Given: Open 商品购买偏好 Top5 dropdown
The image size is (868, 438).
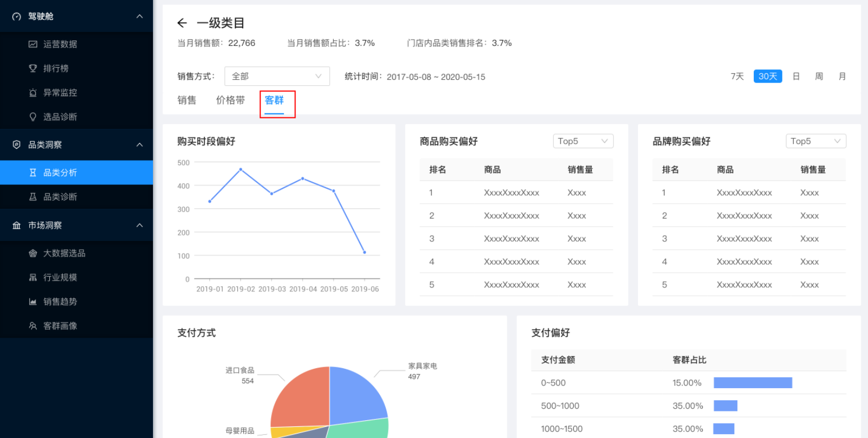Looking at the screenshot, I should pos(583,141).
